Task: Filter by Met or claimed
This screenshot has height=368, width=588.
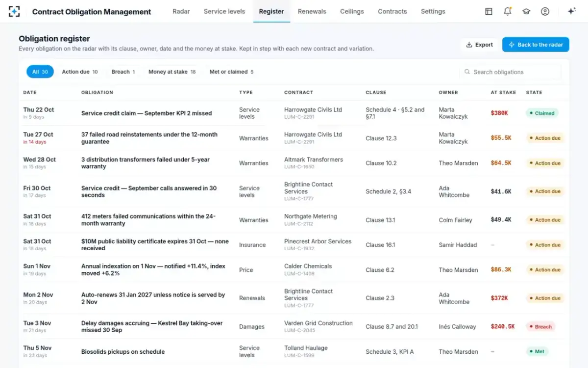Action: click(231, 72)
